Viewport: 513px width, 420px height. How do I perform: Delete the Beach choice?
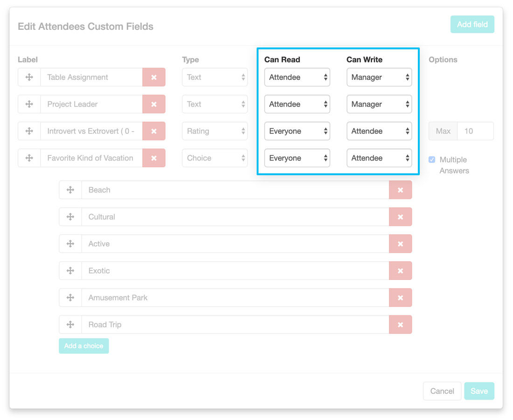coord(401,190)
